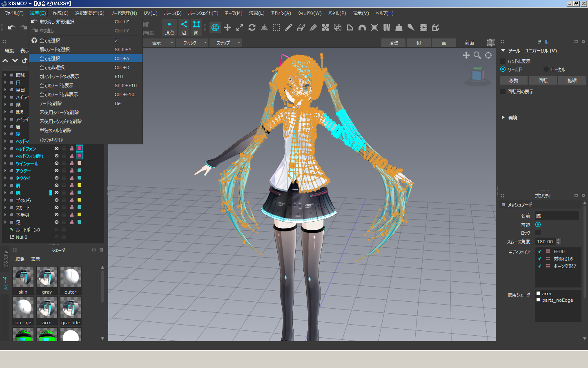Enable the 回転円の表示 checkbox
Screen dimensions: 588x368
coord(503,91)
